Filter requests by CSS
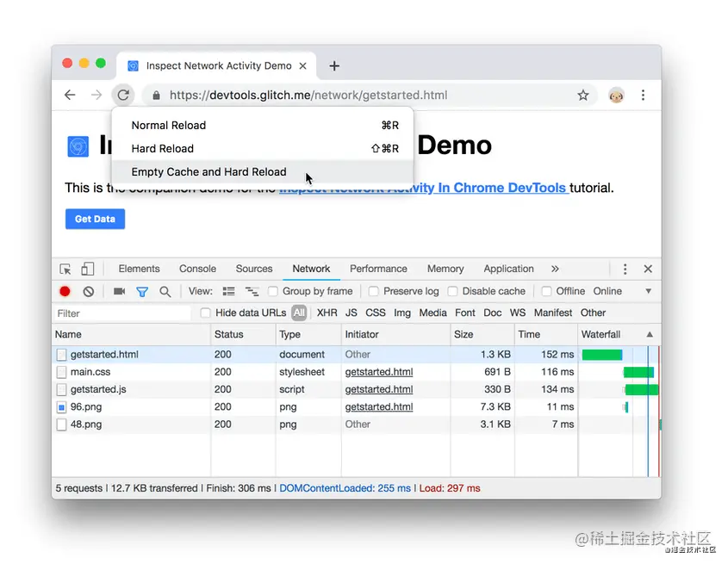 click(x=375, y=313)
